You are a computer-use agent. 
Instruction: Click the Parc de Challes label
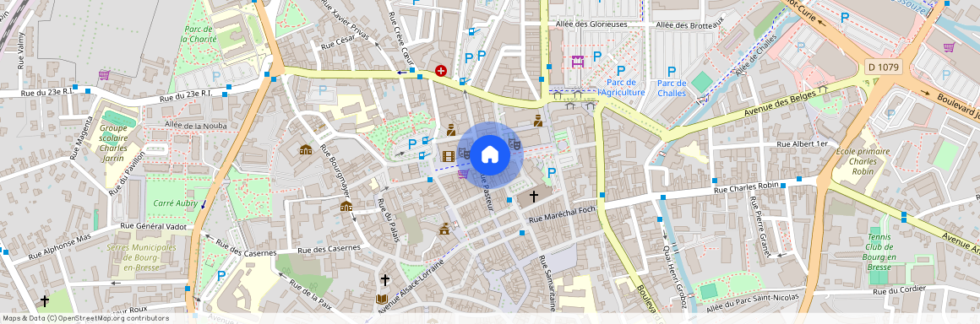tap(672, 88)
